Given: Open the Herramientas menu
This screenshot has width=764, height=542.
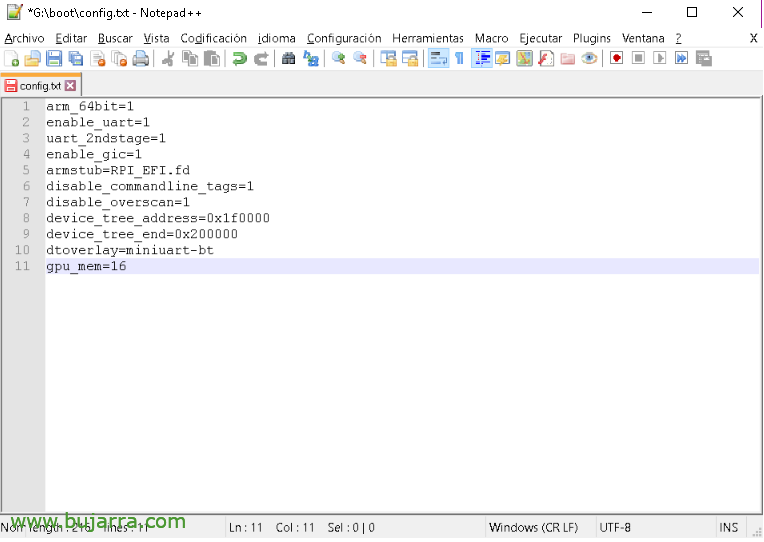Looking at the screenshot, I should (x=428, y=38).
